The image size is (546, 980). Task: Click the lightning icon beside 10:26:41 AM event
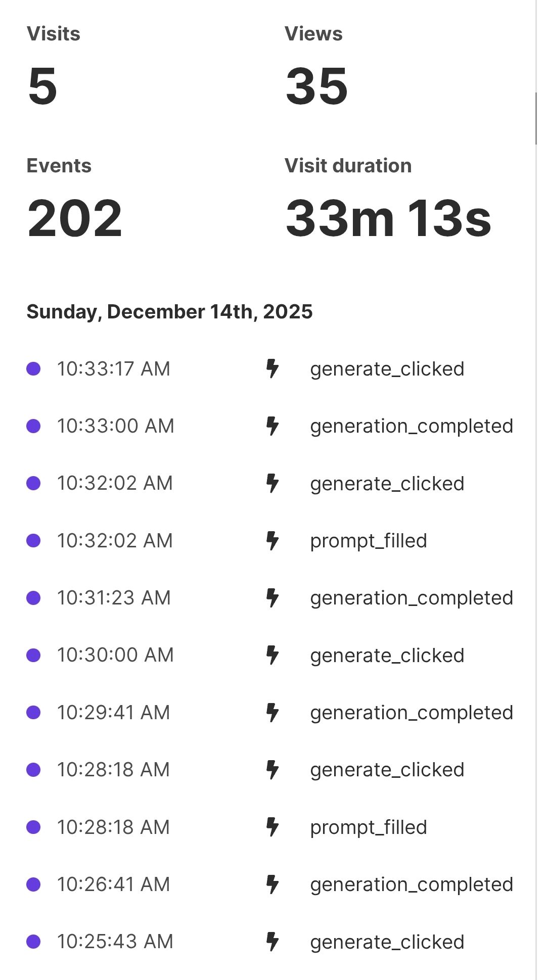pos(272,884)
